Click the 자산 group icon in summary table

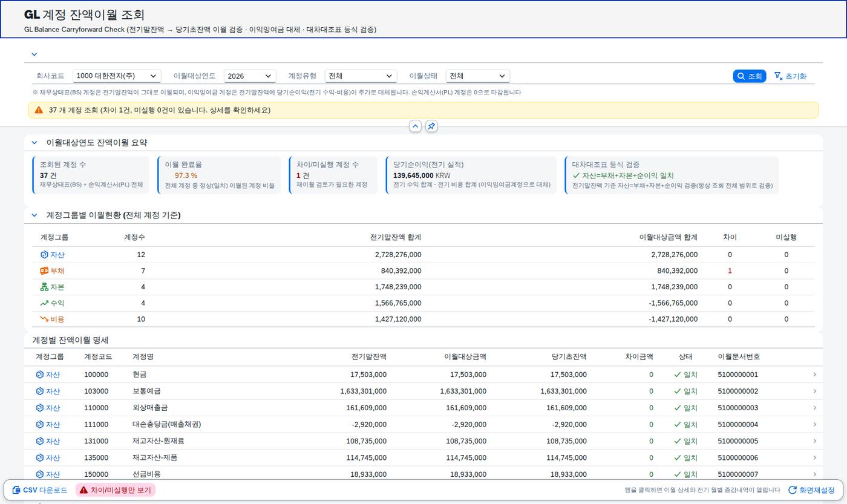[x=44, y=255]
